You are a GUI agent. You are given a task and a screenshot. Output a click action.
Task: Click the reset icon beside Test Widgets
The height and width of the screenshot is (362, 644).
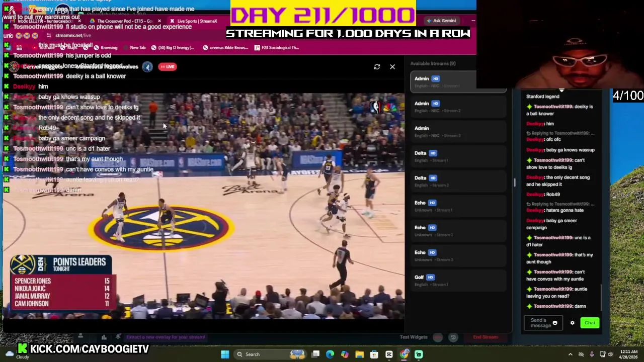(x=453, y=337)
